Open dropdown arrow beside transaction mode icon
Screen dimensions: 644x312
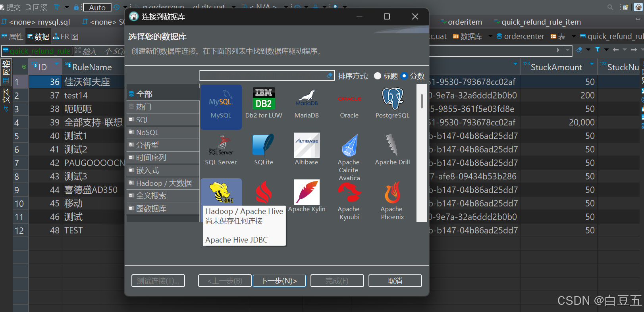67,7
